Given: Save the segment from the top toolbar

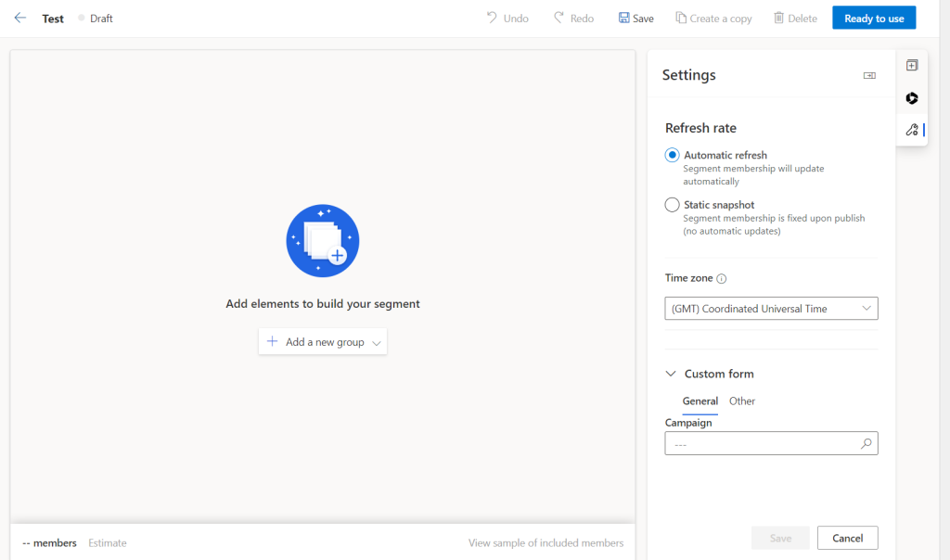Looking at the screenshot, I should (x=635, y=19).
